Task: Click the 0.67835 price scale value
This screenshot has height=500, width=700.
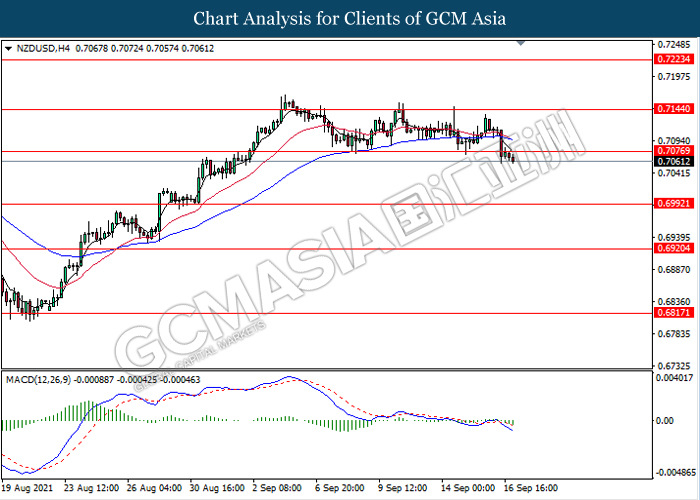Action: [674, 334]
